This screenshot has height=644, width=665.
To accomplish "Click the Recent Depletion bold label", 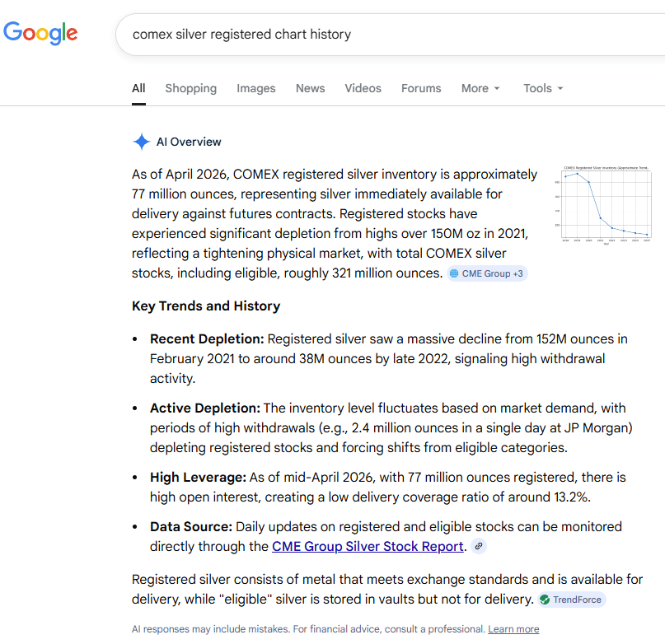I will pyautogui.click(x=207, y=338).
